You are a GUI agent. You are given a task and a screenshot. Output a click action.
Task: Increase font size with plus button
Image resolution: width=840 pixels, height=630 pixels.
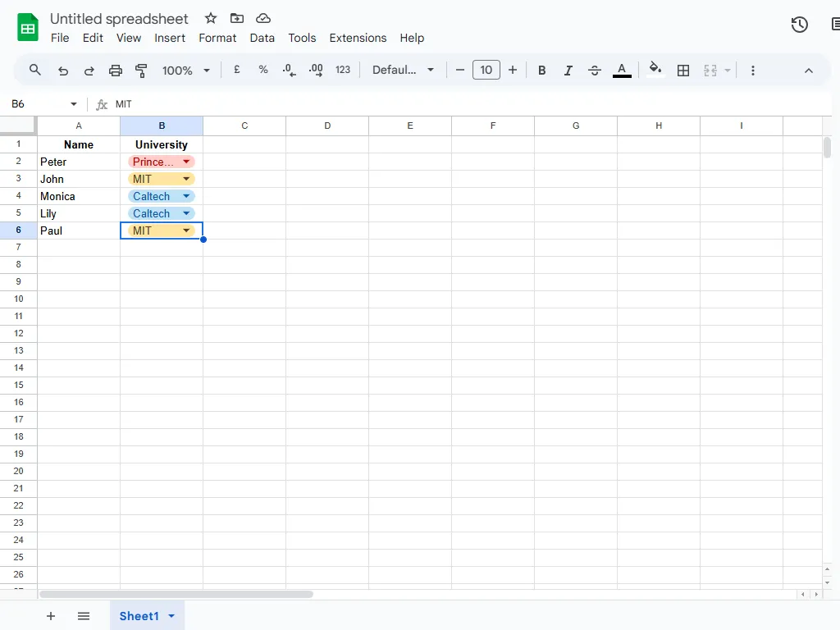[513, 71]
